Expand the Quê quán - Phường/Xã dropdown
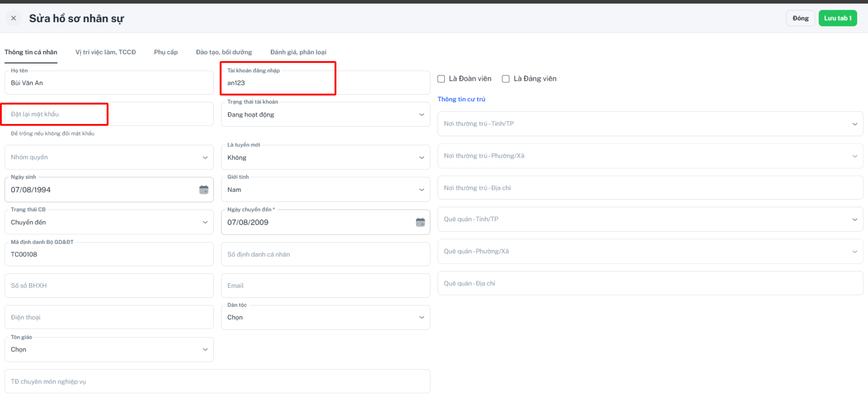 (650, 251)
